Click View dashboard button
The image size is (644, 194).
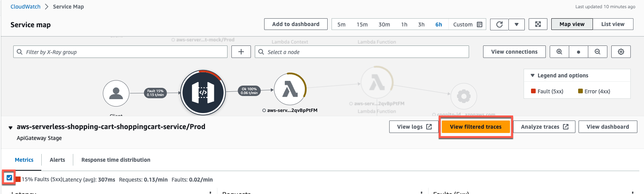pyautogui.click(x=608, y=127)
